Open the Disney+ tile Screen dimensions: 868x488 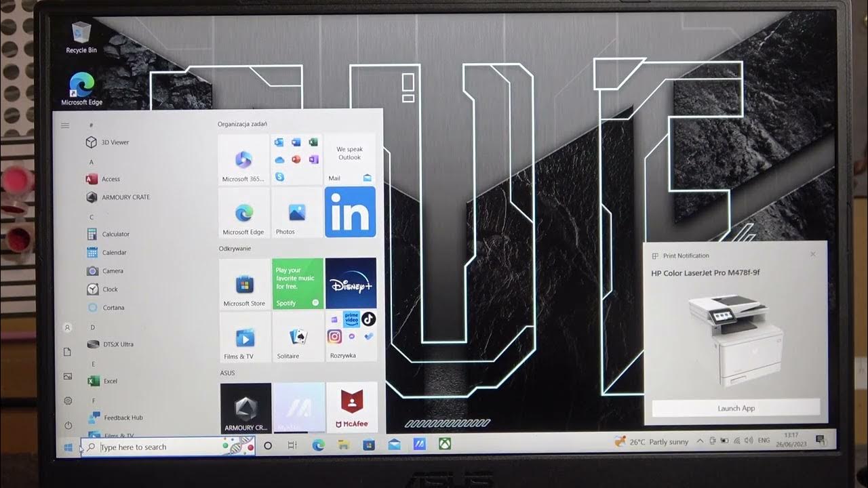(x=351, y=283)
